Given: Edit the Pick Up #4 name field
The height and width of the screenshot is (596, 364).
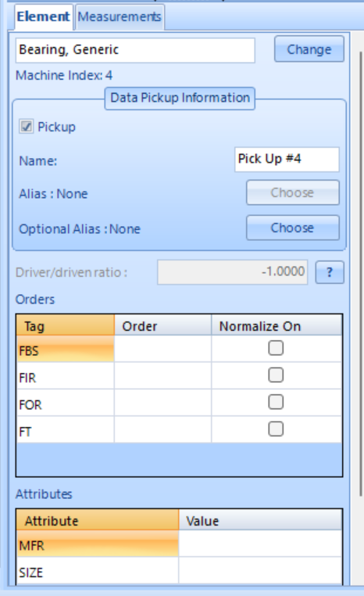Looking at the screenshot, I should pyautogui.click(x=287, y=160).
